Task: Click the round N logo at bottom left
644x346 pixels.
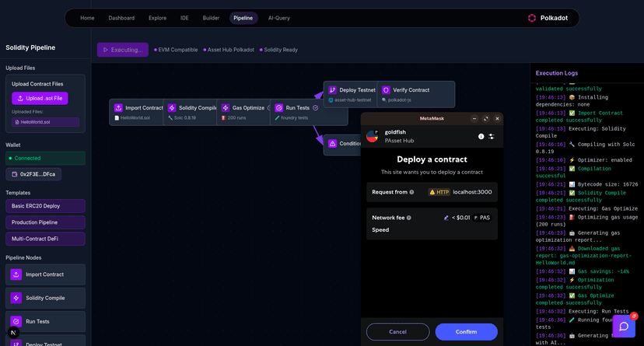Action: (x=13, y=333)
